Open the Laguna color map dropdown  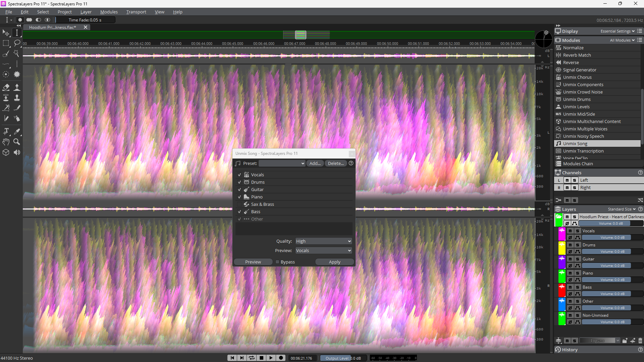point(600,341)
